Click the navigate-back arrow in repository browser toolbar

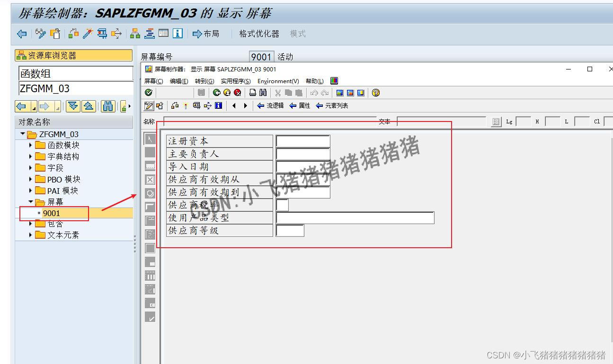22,106
